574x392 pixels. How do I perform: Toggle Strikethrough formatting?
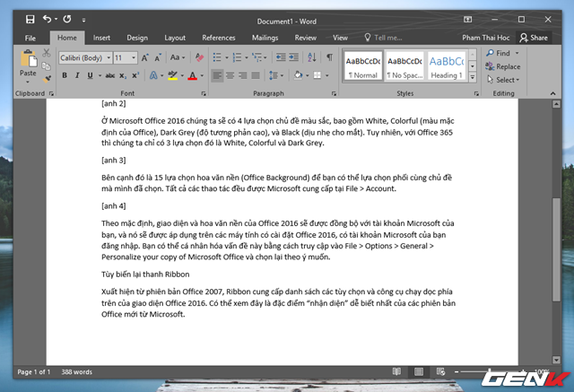coord(109,75)
